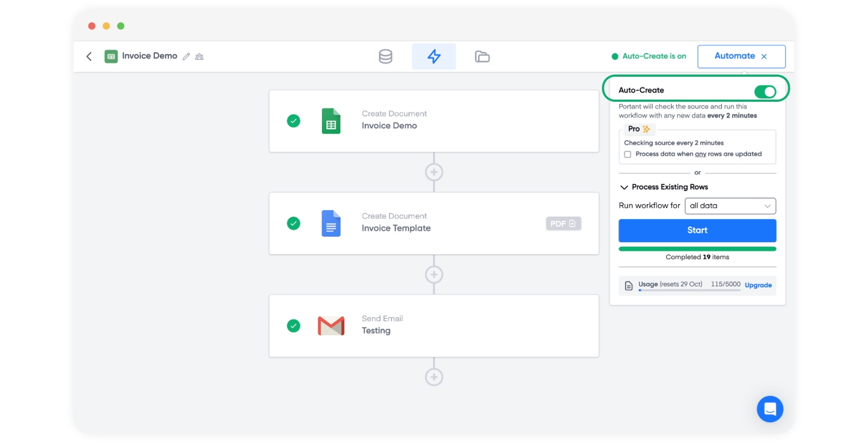Click the pencil rename icon

pyautogui.click(x=186, y=57)
